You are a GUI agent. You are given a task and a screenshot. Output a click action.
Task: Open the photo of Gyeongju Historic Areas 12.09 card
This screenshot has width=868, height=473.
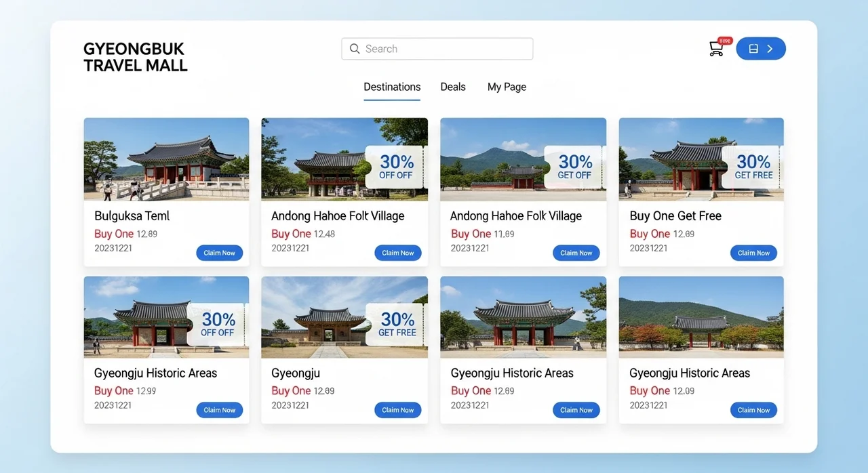(701, 316)
